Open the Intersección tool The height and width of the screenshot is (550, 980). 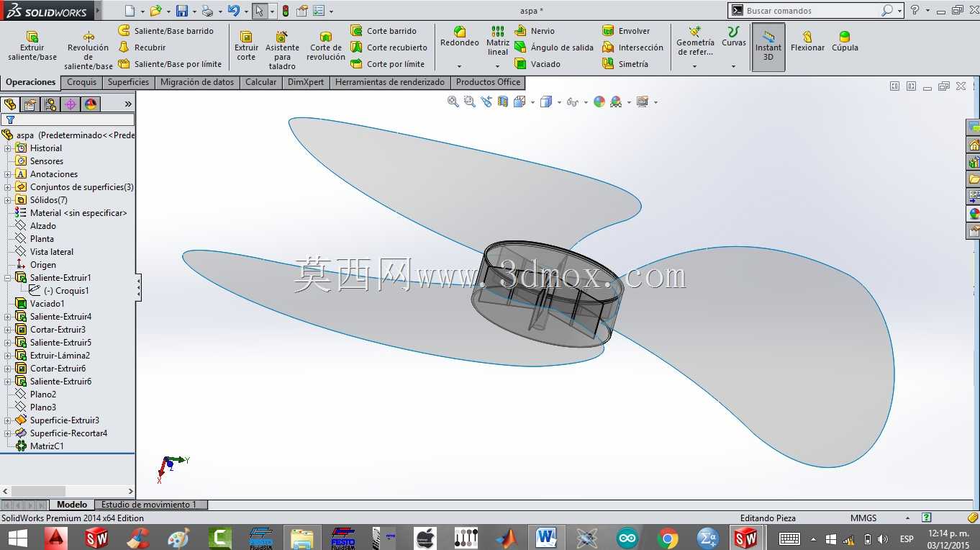633,48
